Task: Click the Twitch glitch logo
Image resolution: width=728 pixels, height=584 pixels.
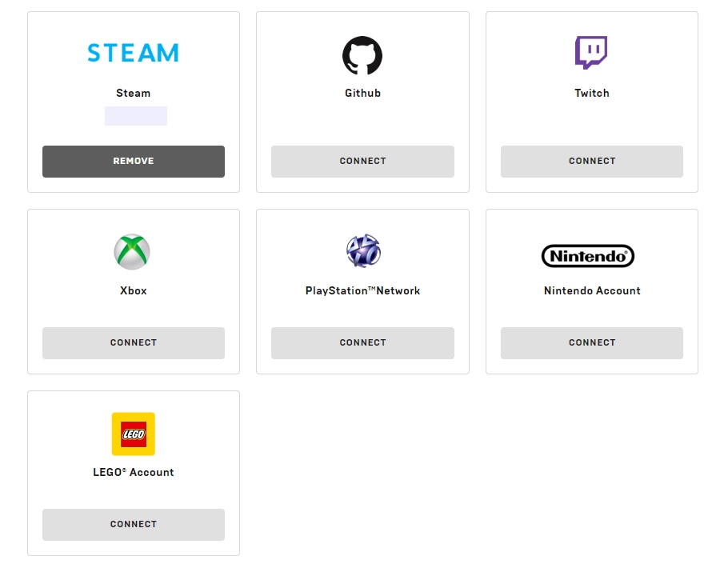Action: (x=592, y=53)
